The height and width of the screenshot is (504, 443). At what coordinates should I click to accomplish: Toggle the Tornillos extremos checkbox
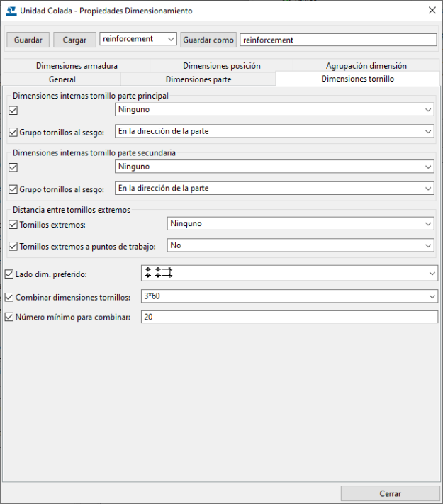[x=13, y=225]
